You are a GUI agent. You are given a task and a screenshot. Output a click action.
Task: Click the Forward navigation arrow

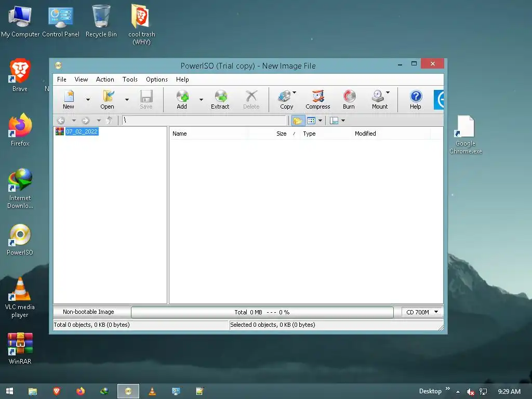86,121
